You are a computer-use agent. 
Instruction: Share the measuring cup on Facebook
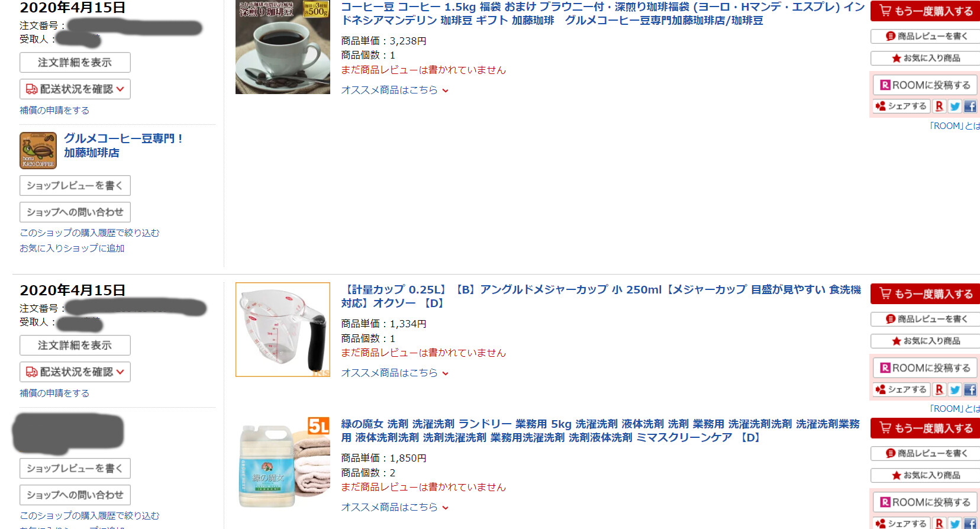[970, 389]
